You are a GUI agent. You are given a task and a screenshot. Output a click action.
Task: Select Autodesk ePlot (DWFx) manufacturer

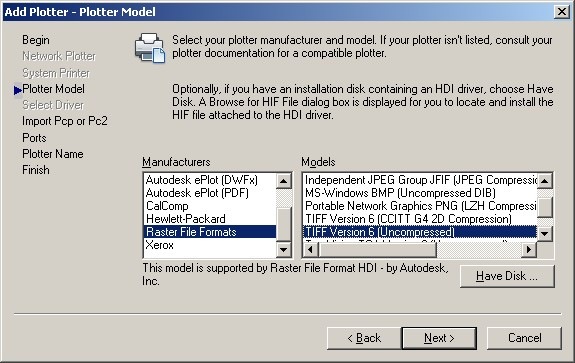tap(209, 180)
